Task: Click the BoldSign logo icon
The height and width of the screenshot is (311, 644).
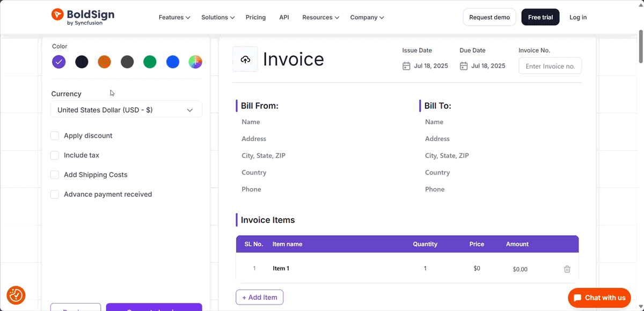Action: pos(57,14)
